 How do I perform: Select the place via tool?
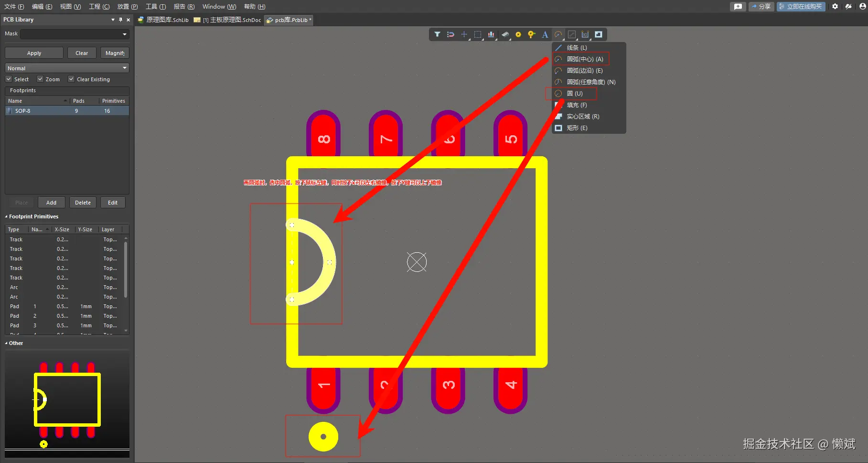(x=531, y=34)
